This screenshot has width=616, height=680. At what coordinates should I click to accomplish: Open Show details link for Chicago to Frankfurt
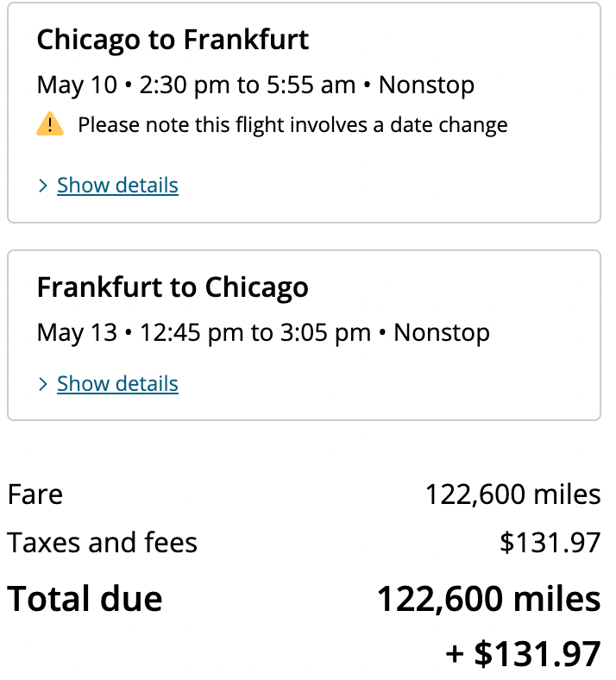(117, 186)
